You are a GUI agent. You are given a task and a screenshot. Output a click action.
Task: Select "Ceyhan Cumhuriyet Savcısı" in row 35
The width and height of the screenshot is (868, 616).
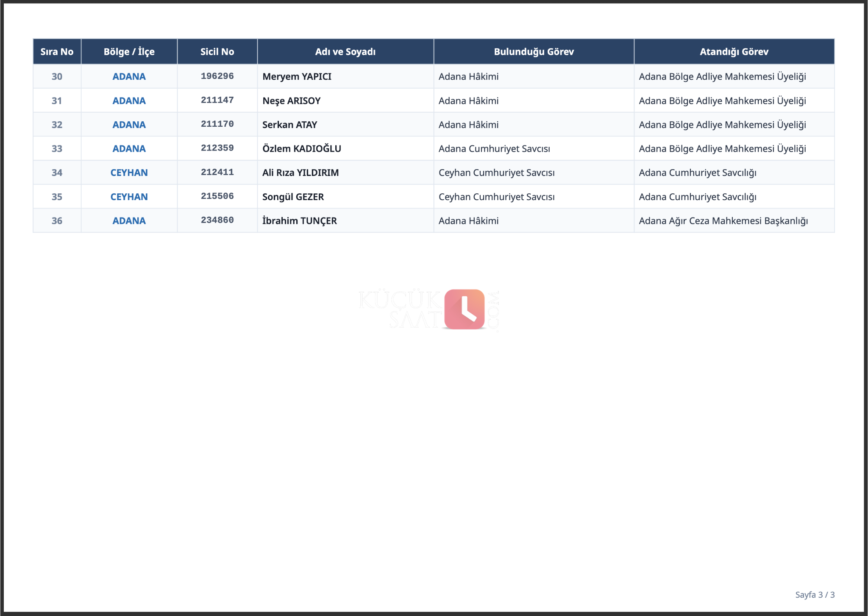[496, 197]
